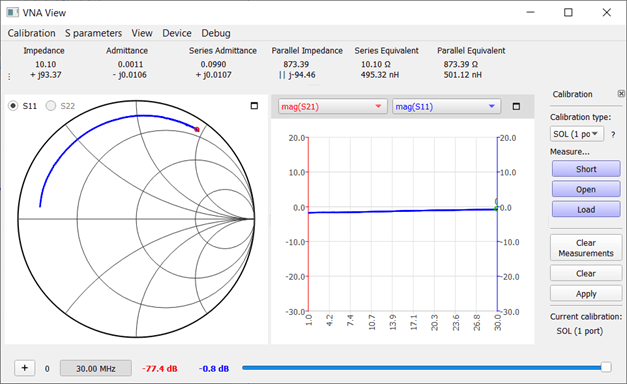Click the calibration type help question mark
Image resolution: width=627 pixels, height=384 pixels.
pyautogui.click(x=613, y=135)
